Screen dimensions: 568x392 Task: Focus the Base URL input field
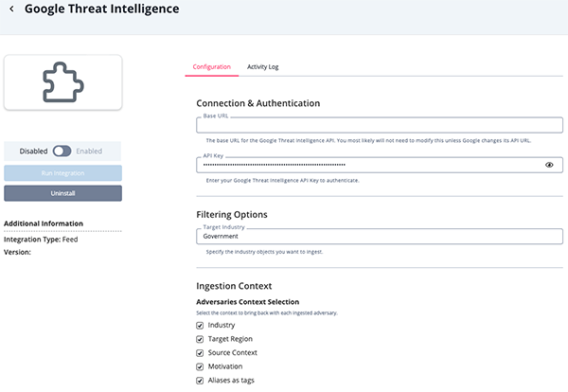pos(380,125)
